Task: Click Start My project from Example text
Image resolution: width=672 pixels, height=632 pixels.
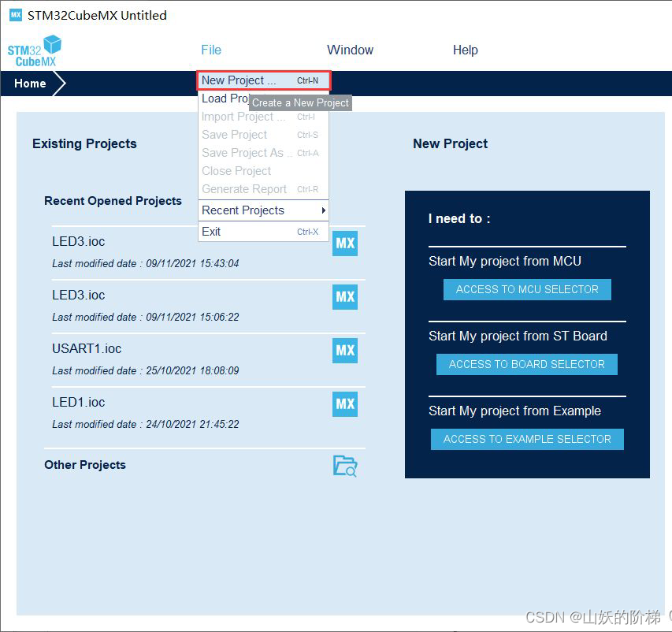Action: click(514, 411)
